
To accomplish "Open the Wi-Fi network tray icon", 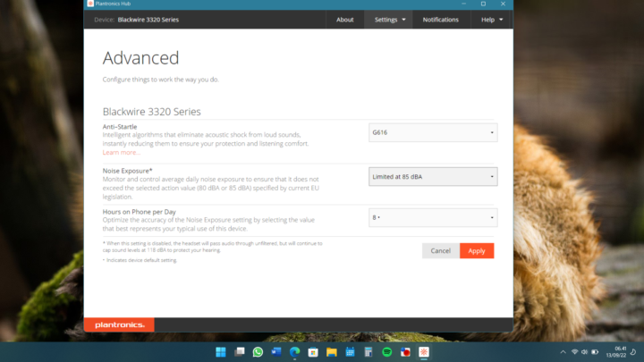I will [x=574, y=352].
